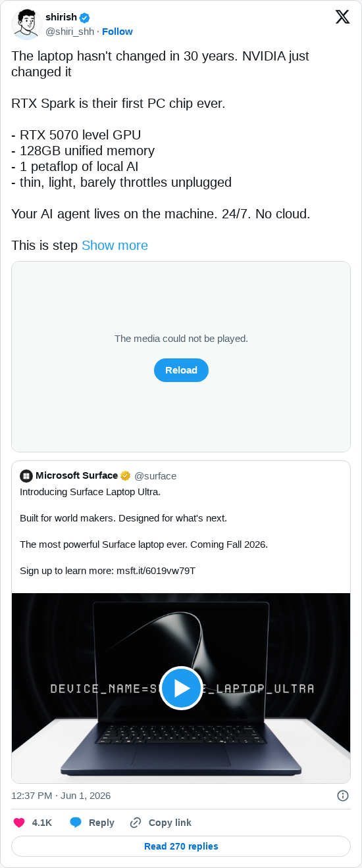
Task: Click the Microsoft Surface avatar icon
Action: point(26,475)
